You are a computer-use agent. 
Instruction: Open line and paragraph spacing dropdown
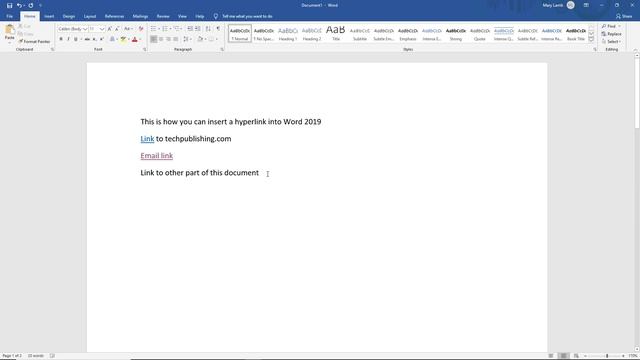[187, 39]
